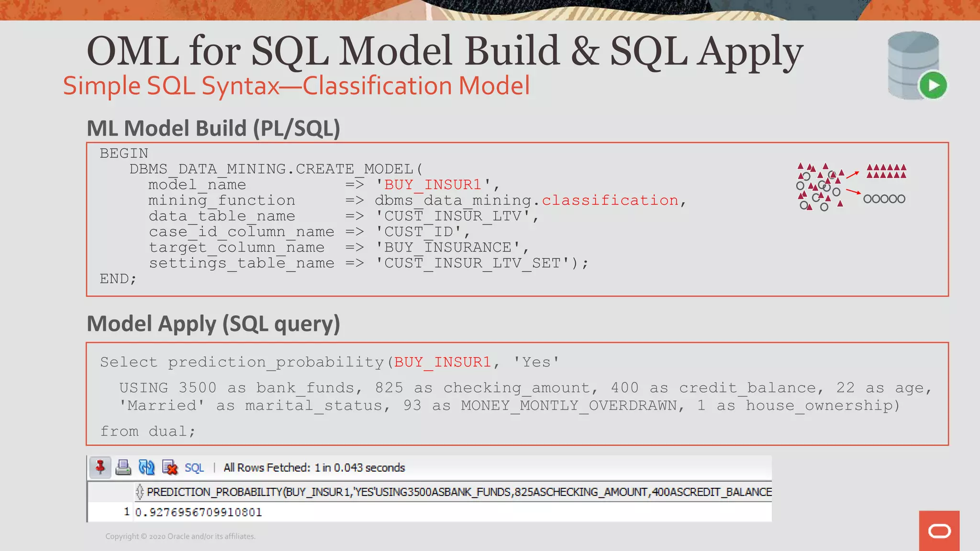Click the 'All Rows Fetched' status text
The height and width of the screenshot is (551, 980).
click(314, 468)
